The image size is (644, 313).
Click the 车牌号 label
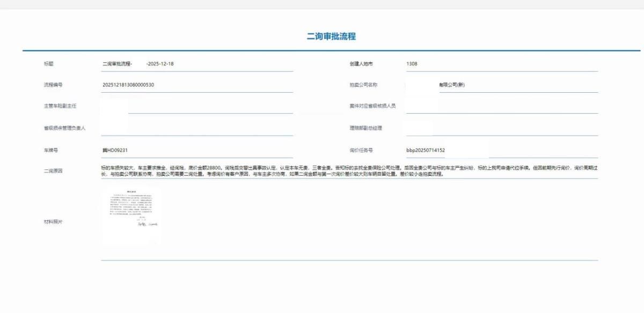click(51, 151)
